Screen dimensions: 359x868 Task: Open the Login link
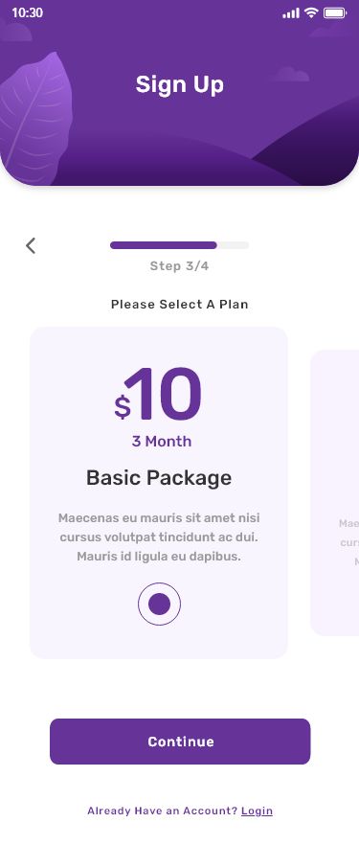pos(257,811)
